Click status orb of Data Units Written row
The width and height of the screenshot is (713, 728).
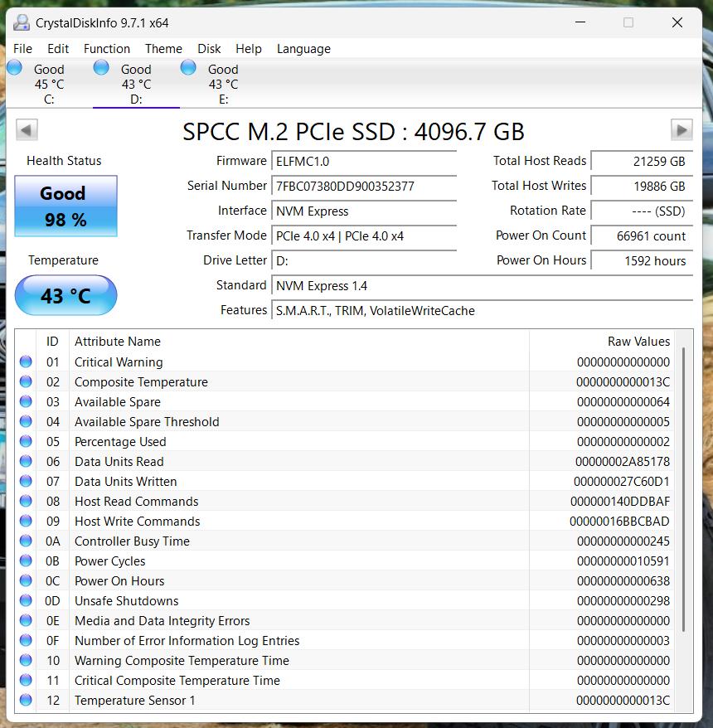pos(26,482)
